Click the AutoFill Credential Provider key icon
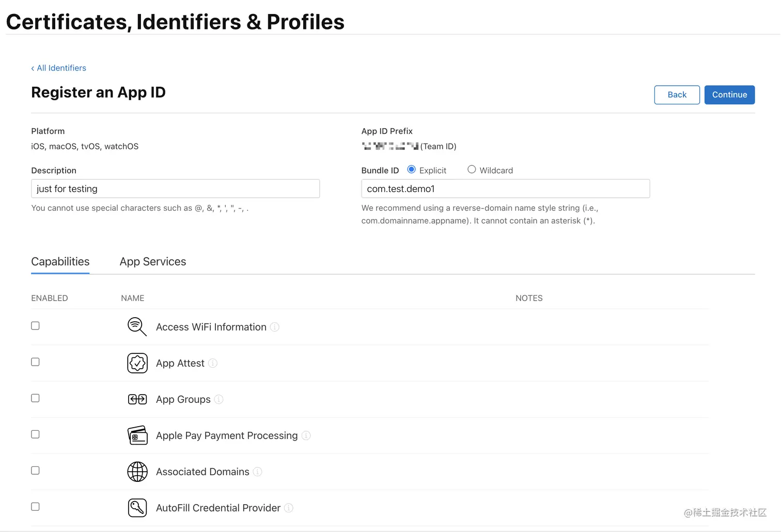 pyautogui.click(x=137, y=508)
